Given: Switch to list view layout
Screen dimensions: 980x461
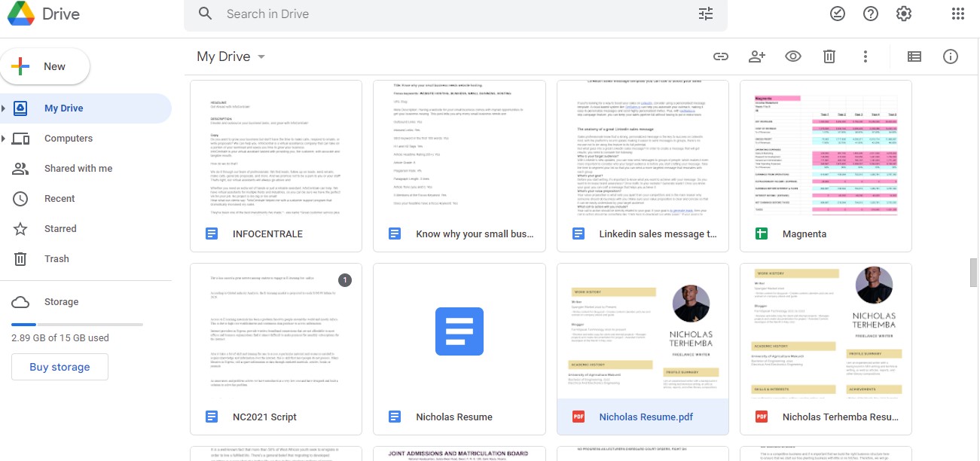Looking at the screenshot, I should (x=914, y=56).
